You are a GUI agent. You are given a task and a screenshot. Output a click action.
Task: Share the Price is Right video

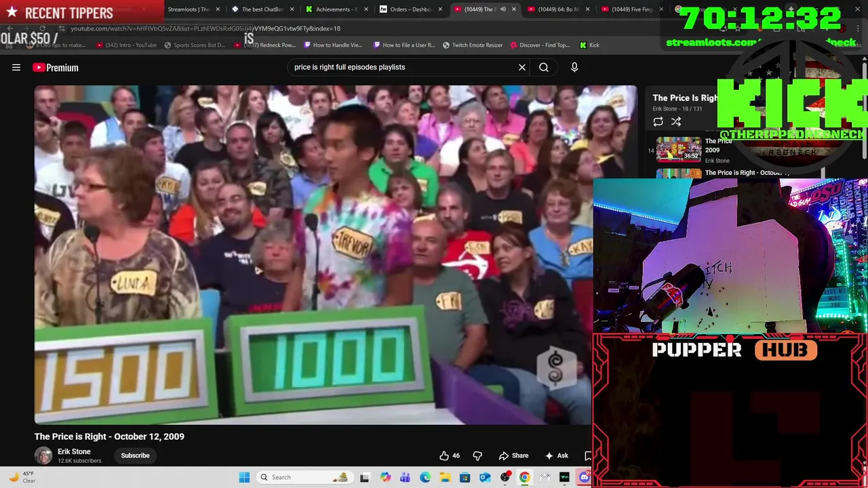tap(513, 455)
